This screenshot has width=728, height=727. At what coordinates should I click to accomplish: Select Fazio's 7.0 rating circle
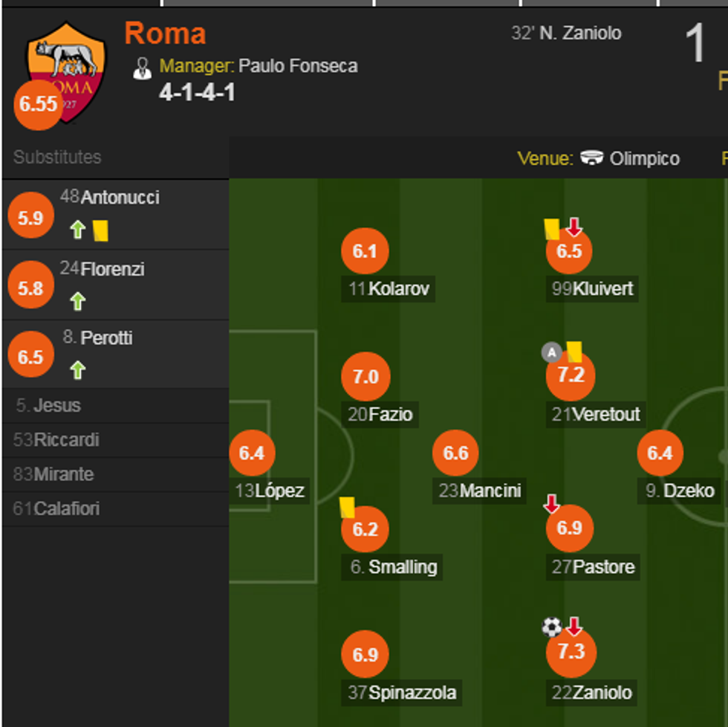pyautogui.click(x=365, y=377)
